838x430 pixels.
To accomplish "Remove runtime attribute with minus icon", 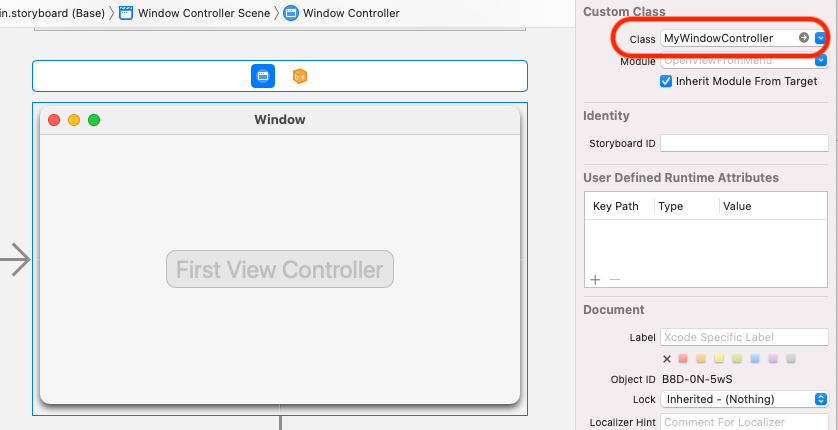I will 615,280.
